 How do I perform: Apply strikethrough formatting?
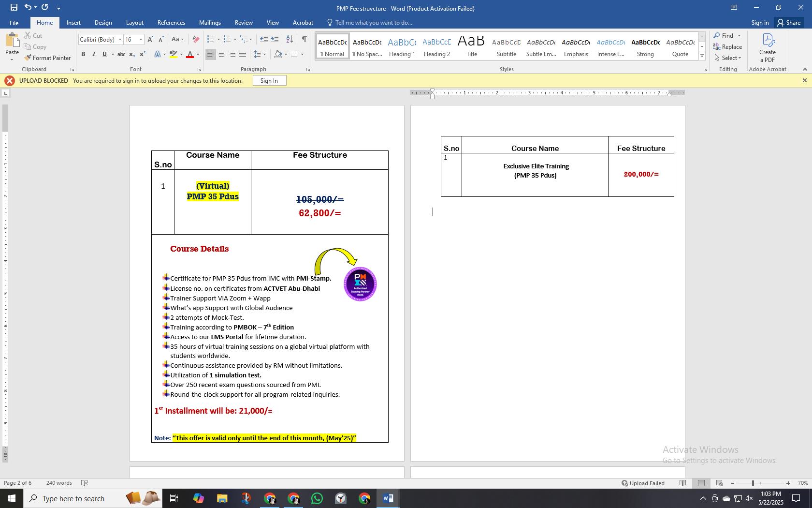coord(121,54)
